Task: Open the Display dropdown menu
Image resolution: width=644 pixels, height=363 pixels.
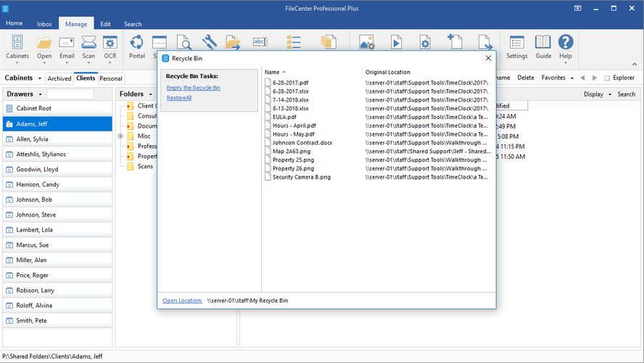Action: pos(598,94)
